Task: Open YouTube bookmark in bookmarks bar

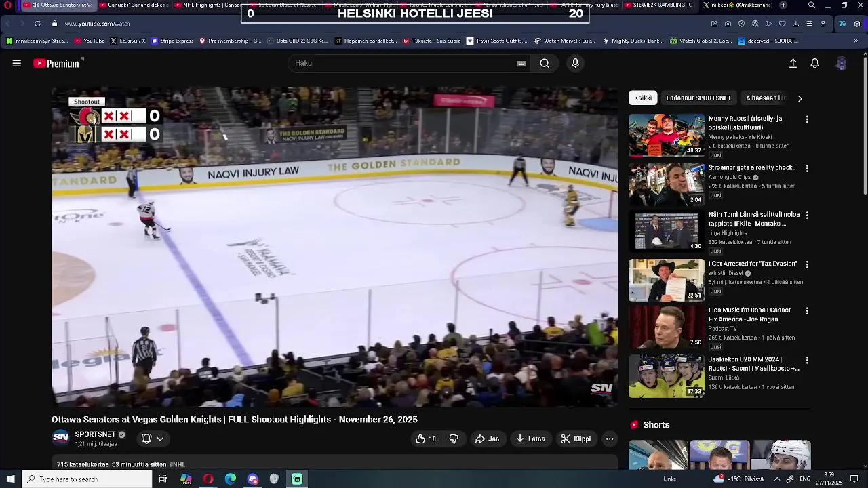Action: coord(90,41)
